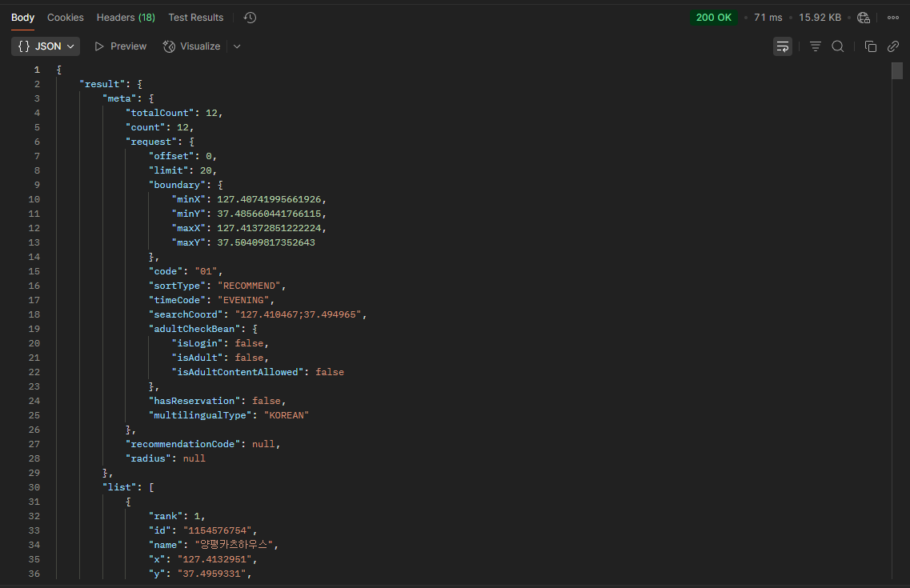Open the search magnifier icon
Viewport: 910px width, 588px height.
pyautogui.click(x=837, y=46)
